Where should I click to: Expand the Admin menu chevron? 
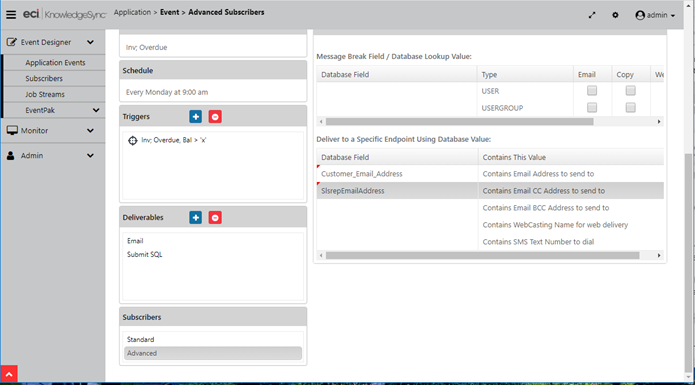point(90,156)
